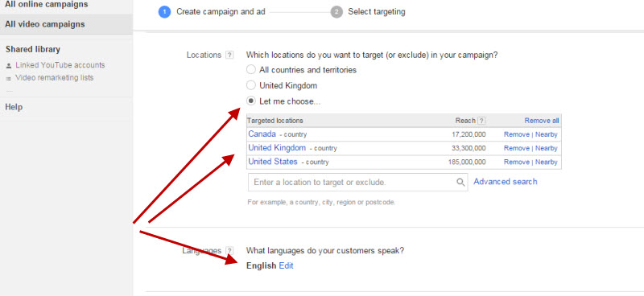Remove Canada from targeted locations
Image resolution: width=644 pixels, height=296 pixels.
click(517, 134)
